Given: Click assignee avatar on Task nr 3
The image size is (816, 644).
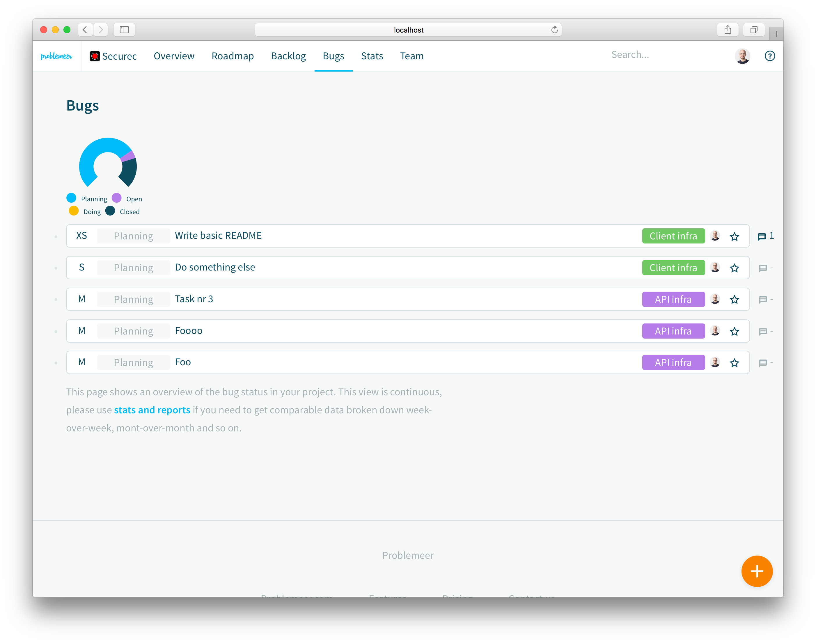Looking at the screenshot, I should [x=715, y=299].
